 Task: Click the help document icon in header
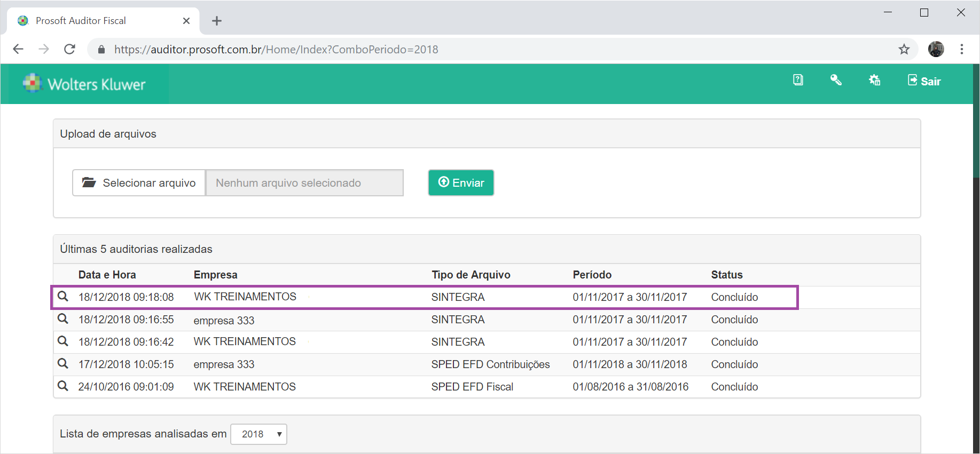coord(798,80)
